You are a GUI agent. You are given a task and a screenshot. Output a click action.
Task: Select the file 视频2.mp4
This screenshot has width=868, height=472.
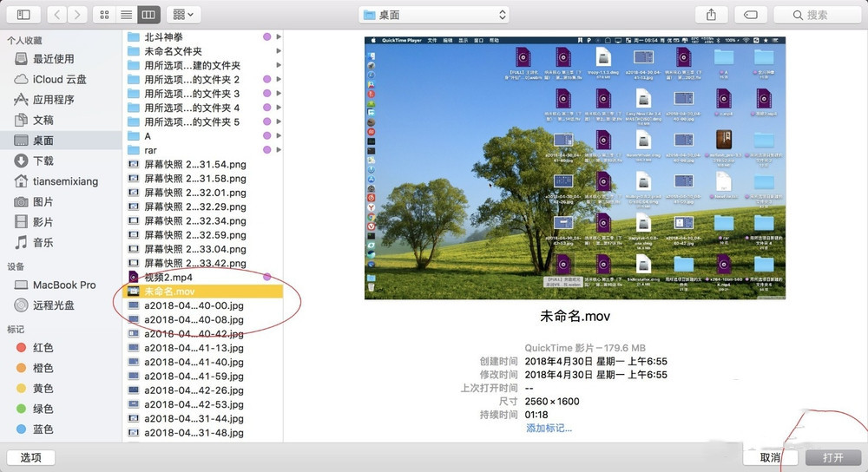click(x=168, y=277)
